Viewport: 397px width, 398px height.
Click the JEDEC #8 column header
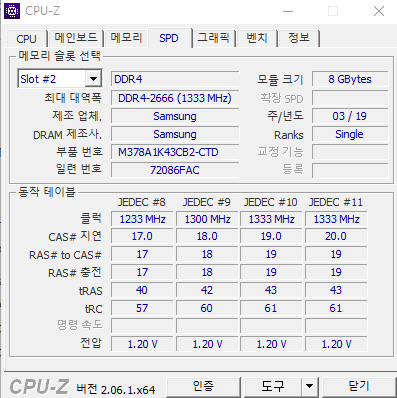coord(142,202)
